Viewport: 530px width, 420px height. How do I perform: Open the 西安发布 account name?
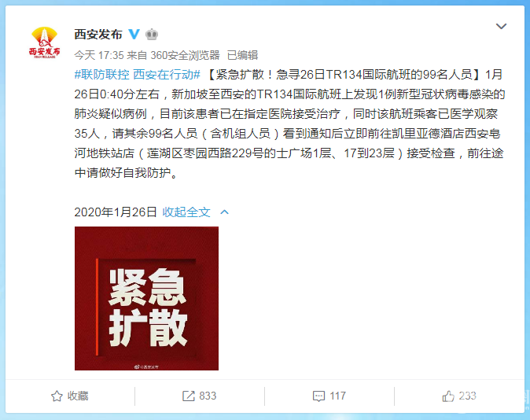[x=98, y=34]
